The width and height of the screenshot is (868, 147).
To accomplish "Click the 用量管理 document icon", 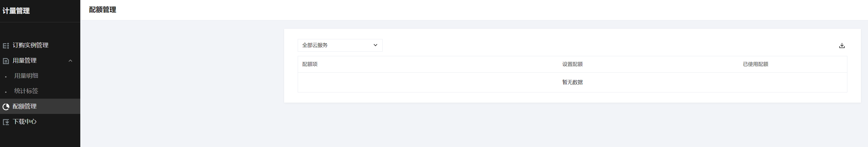I will point(6,61).
